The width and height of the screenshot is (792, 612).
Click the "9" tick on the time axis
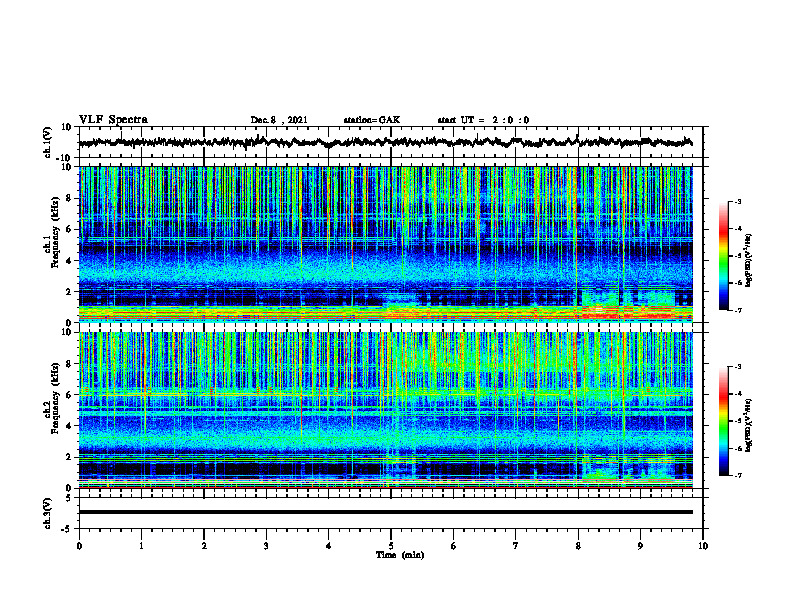pyautogui.click(x=640, y=546)
